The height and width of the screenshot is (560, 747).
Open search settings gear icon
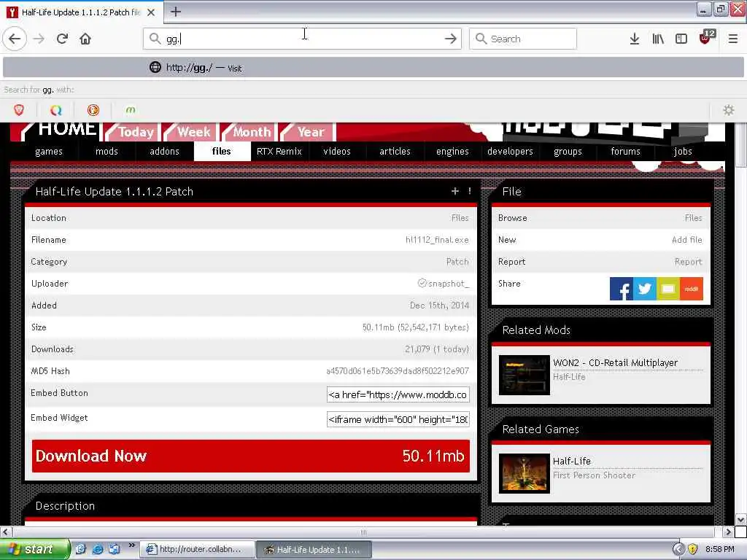(x=729, y=110)
